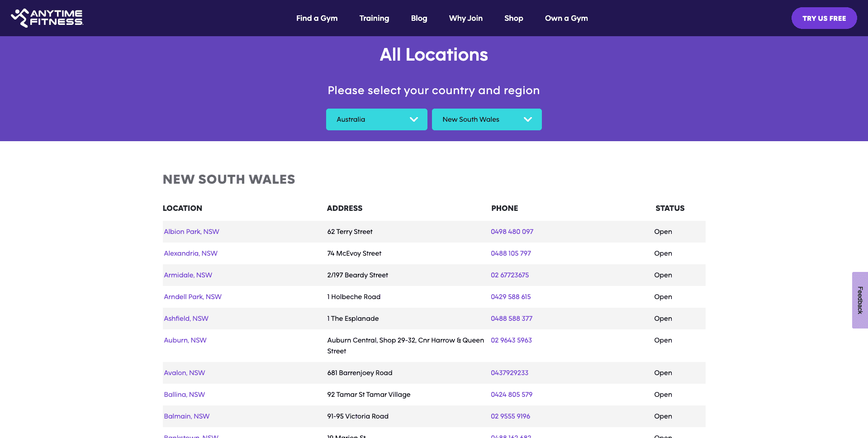
Task: Select the Training menu item
Action: point(374,18)
